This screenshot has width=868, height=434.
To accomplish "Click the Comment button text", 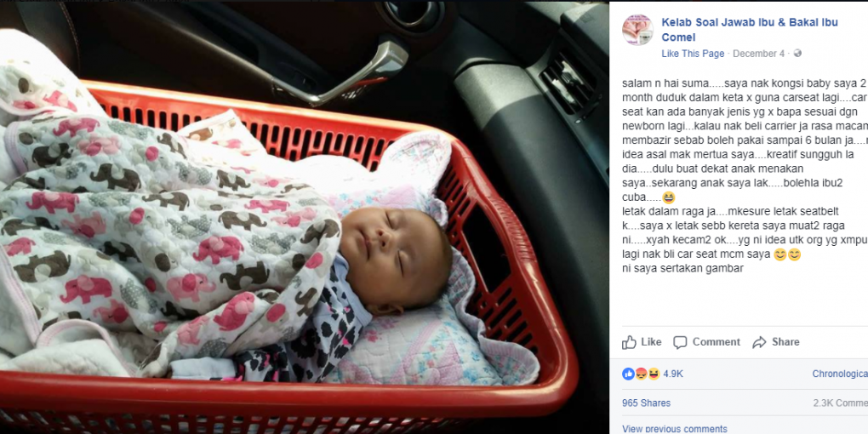I will 716,342.
